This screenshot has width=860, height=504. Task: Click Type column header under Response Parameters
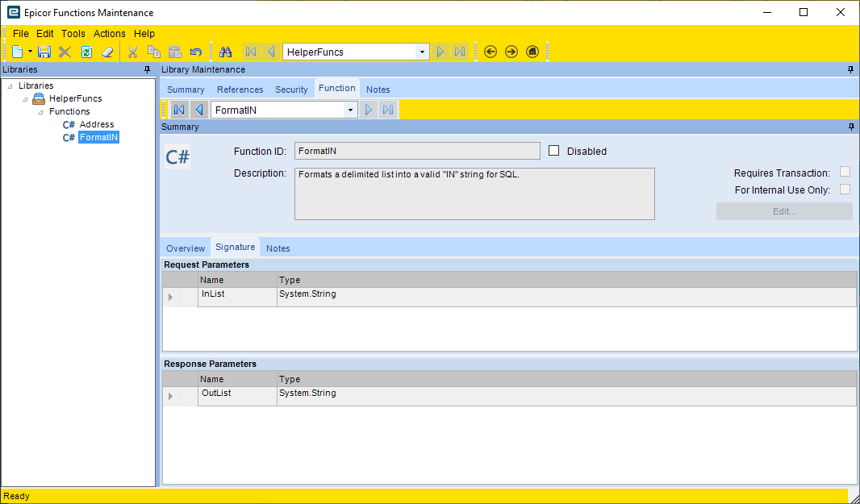(566, 379)
